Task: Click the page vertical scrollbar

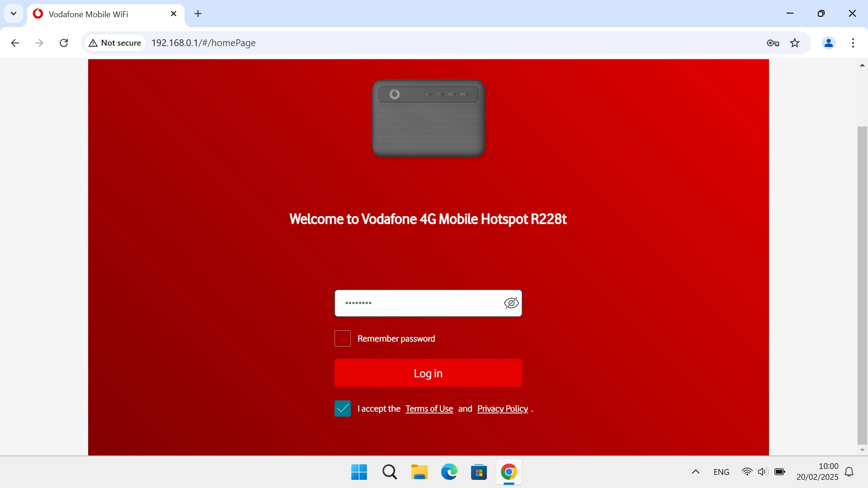Action: [862, 285]
